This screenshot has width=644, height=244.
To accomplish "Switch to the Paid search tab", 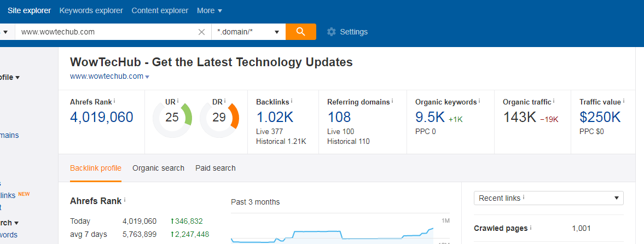I will pos(215,168).
